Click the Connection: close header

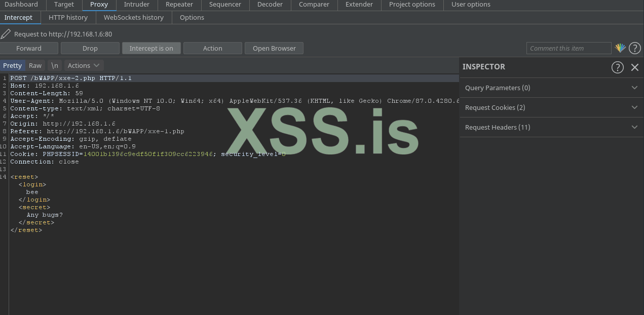coord(45,162)
